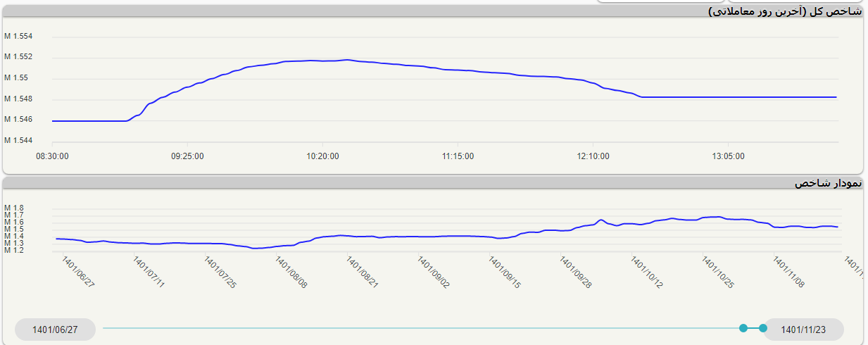Click the 08:30:00 time axis label
Image resolution: width=868 pixels, height=345 pixels.
tap(52, 156)
